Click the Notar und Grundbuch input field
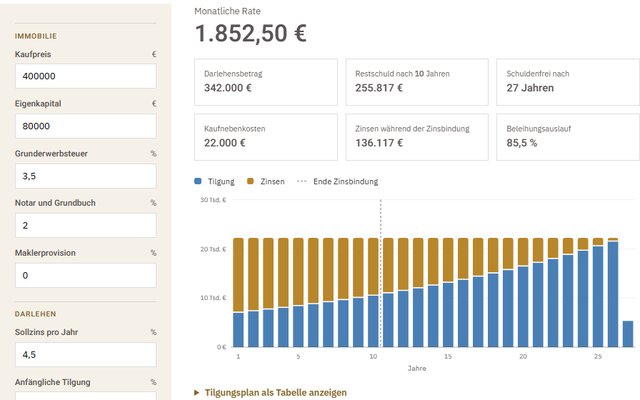Viewport: 640px width, 400px height. pyautogui.click(x=86, y=225)
